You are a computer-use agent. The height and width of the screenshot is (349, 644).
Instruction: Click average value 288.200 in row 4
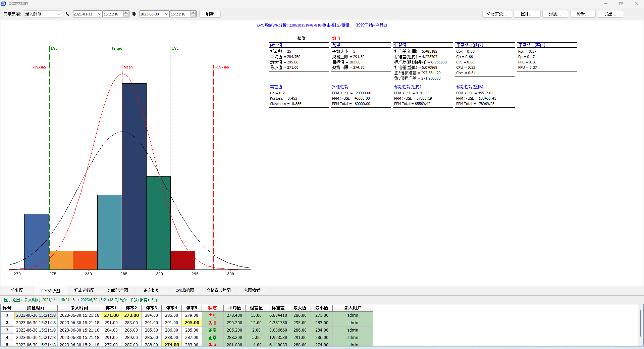[x=234, y=337]
